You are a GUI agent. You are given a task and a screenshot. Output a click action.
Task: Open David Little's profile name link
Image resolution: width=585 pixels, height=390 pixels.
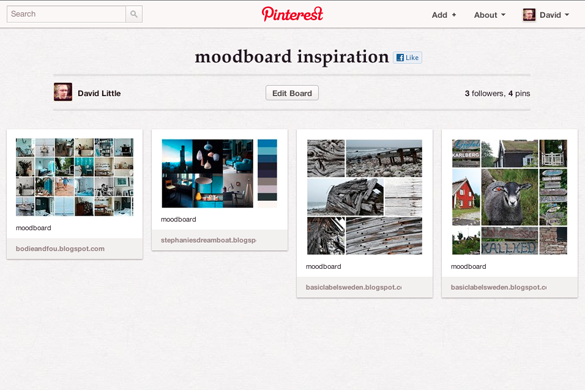point(99,93)
